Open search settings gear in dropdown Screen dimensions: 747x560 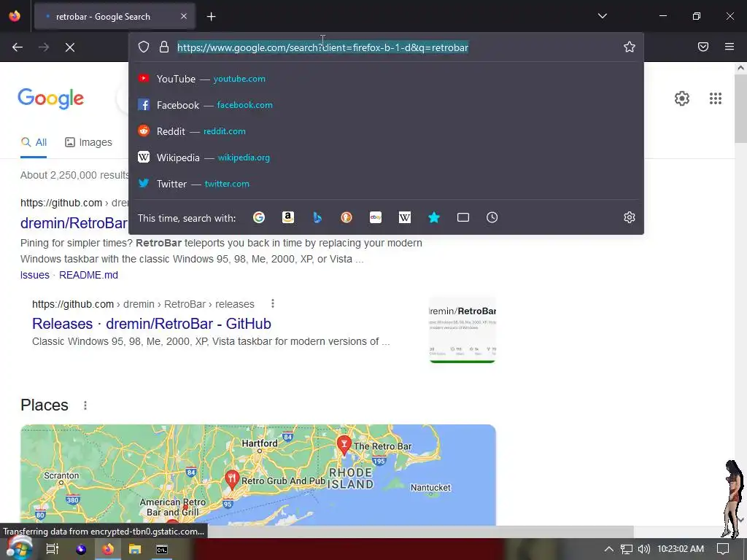coord(630,217)
